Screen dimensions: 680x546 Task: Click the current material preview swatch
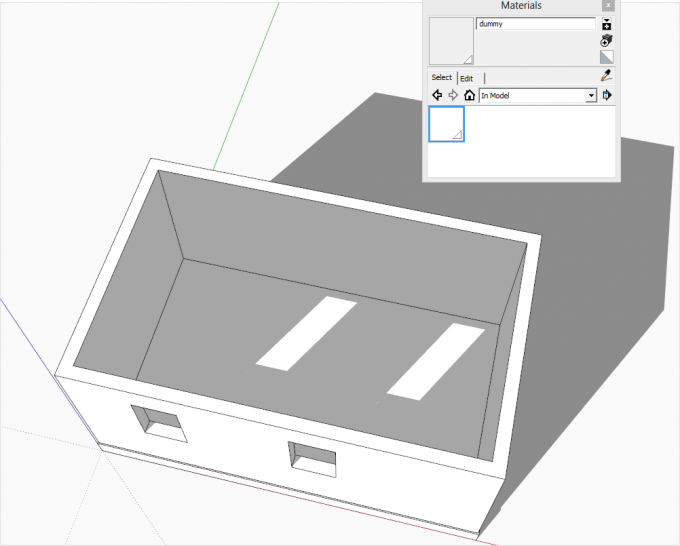click(451, 41)
